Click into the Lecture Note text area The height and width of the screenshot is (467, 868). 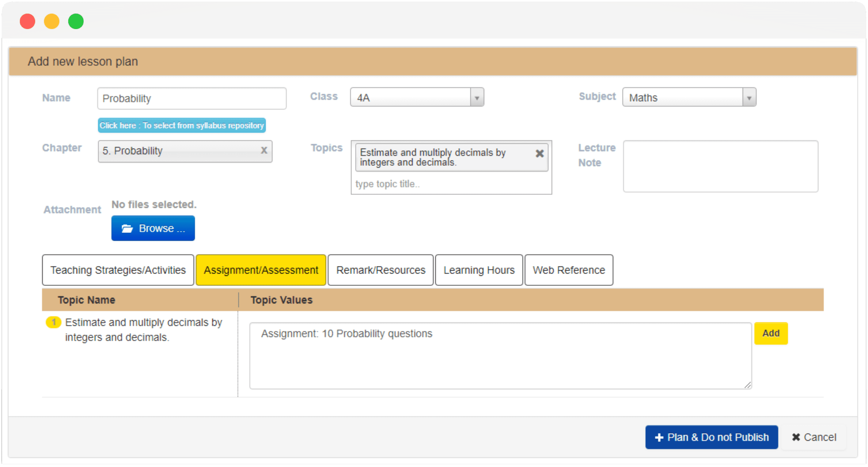point(720,166)
